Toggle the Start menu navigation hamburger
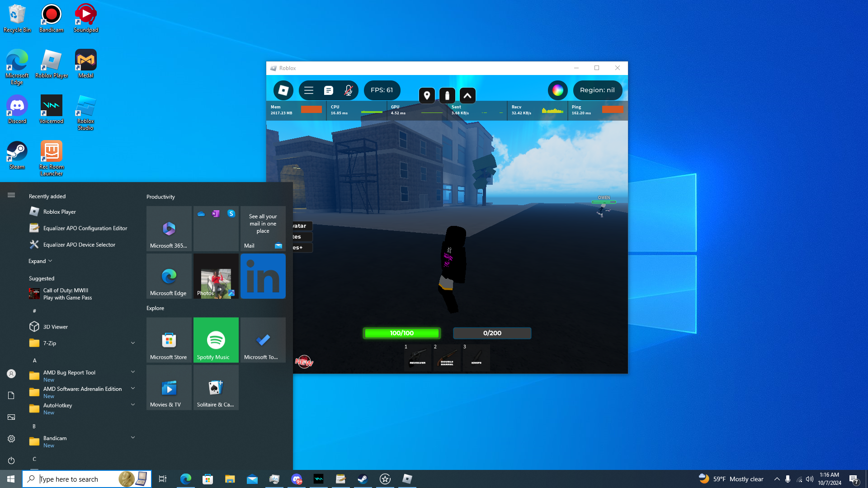Screen dimensions: 868x488 [11, 195]
